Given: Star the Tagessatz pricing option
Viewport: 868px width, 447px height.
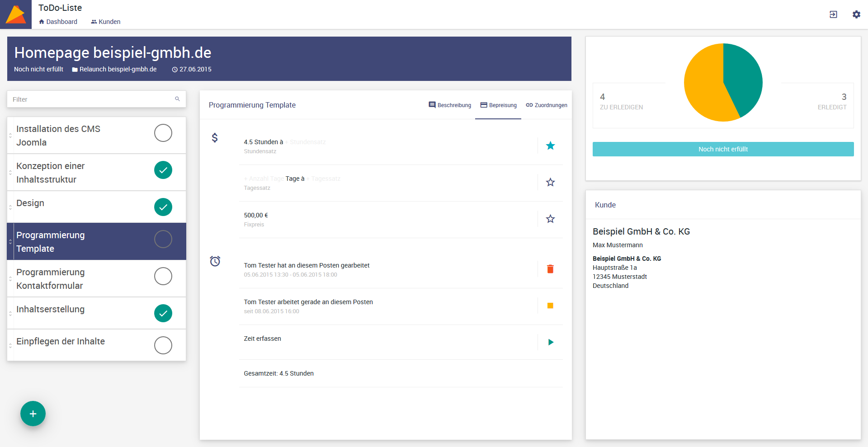Looking at the screenshot, I should click(x=550, y=182).
